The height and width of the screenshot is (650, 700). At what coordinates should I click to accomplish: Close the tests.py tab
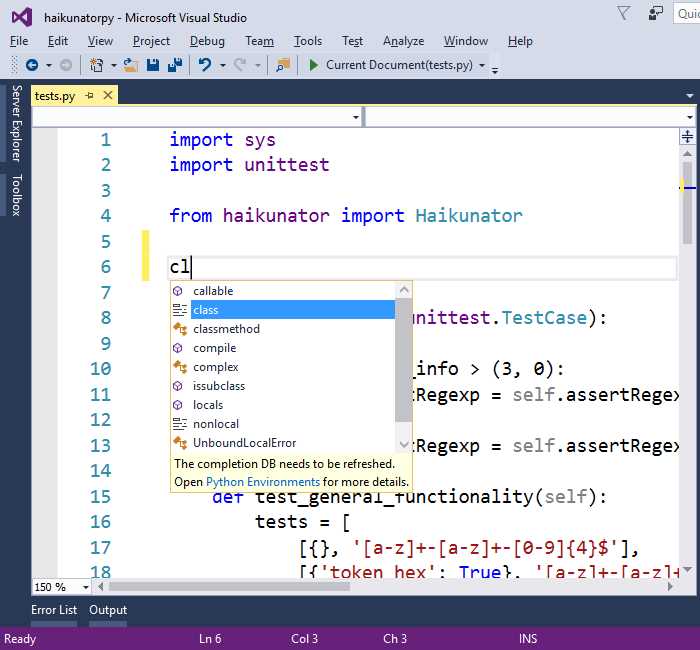(x=108, y=95)
